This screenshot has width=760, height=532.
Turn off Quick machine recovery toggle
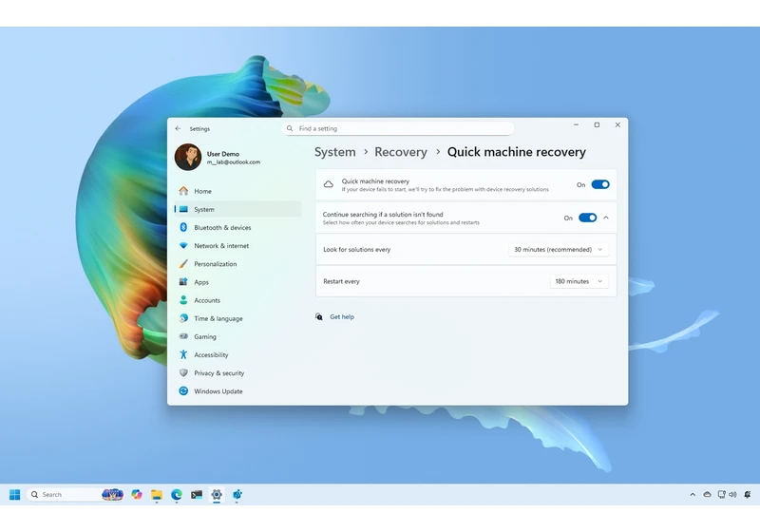(600, 184)
